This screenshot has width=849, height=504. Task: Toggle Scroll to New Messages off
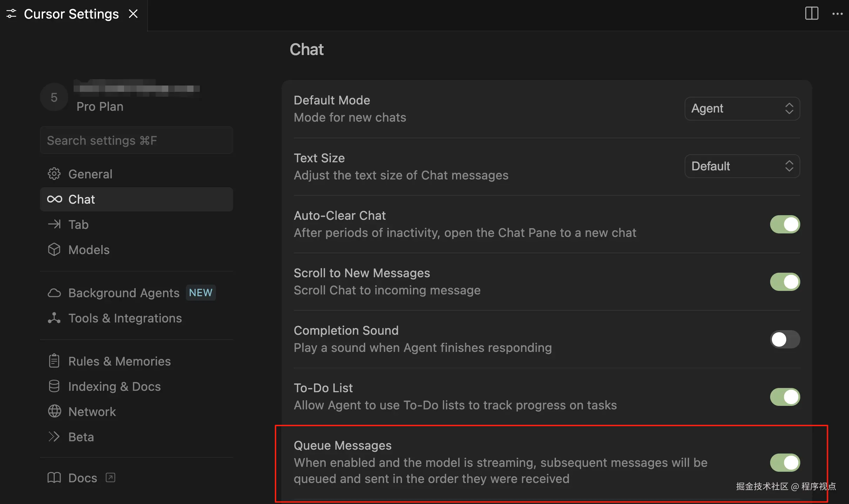(x=785, y=282)
